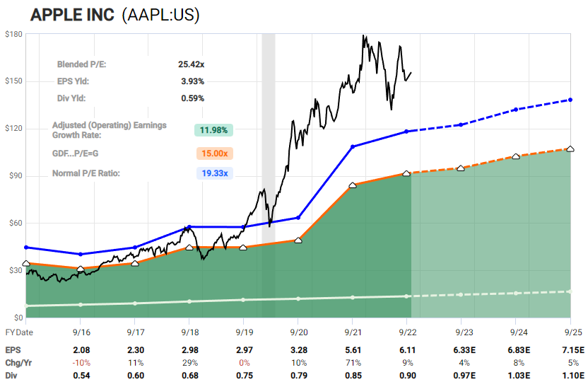
Task: Click the blue 19.33x Normal P/E badge
Action: [x=215, y=173]
